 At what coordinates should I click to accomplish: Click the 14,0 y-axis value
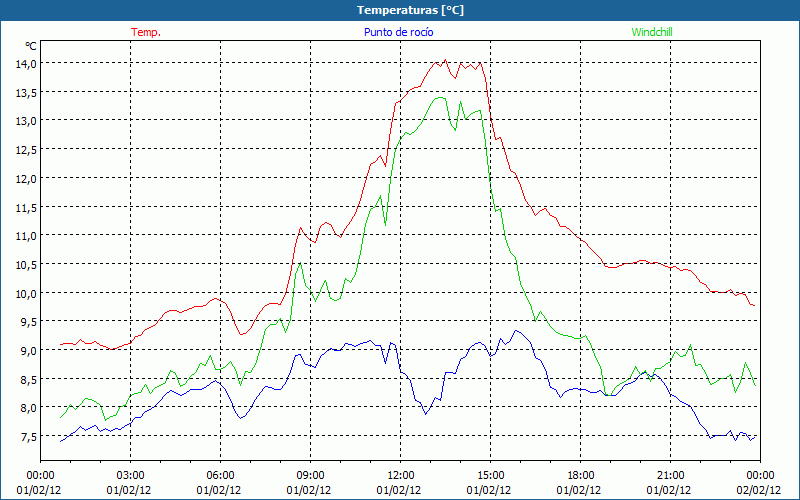tap(26, 63)
